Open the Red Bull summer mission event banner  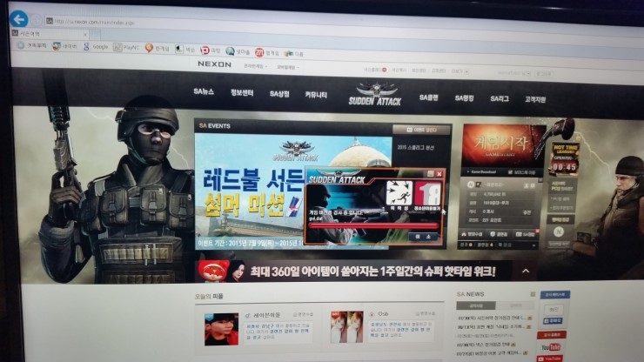pos(252,191)
